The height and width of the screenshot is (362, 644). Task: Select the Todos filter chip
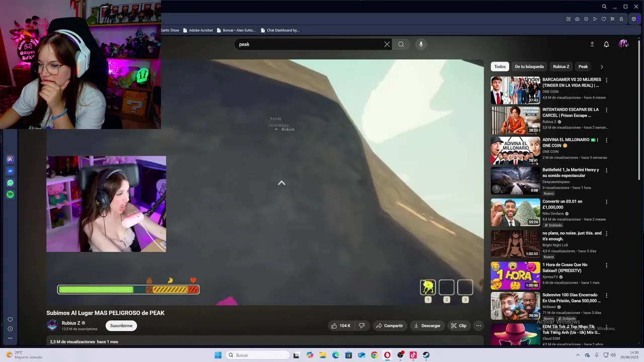(x=500, y=66)
